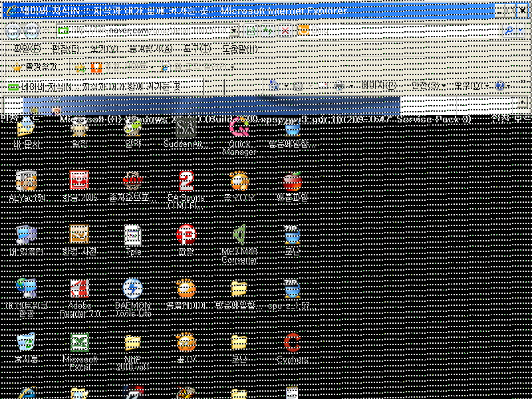This screenshot has height=399, width=532.
Task: Click the naver.com address bar field
Action: [x=146, y=31]
